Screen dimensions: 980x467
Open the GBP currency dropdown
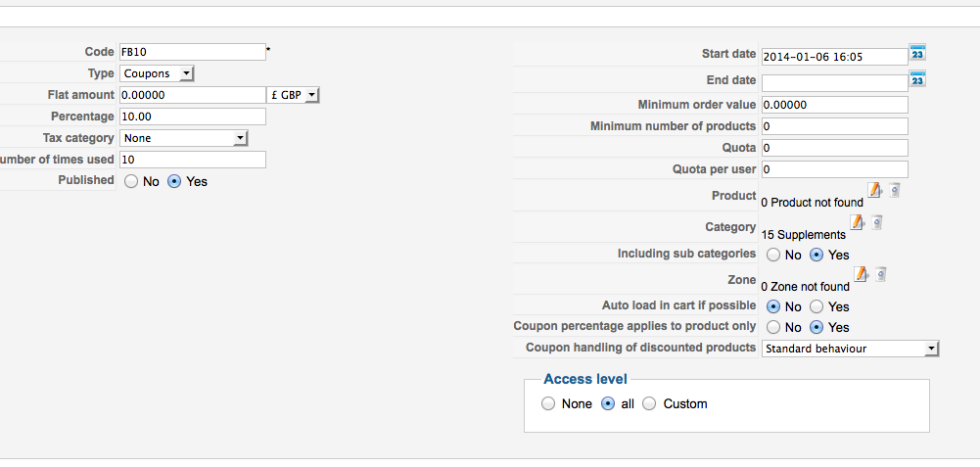click(x=294, y=95)
